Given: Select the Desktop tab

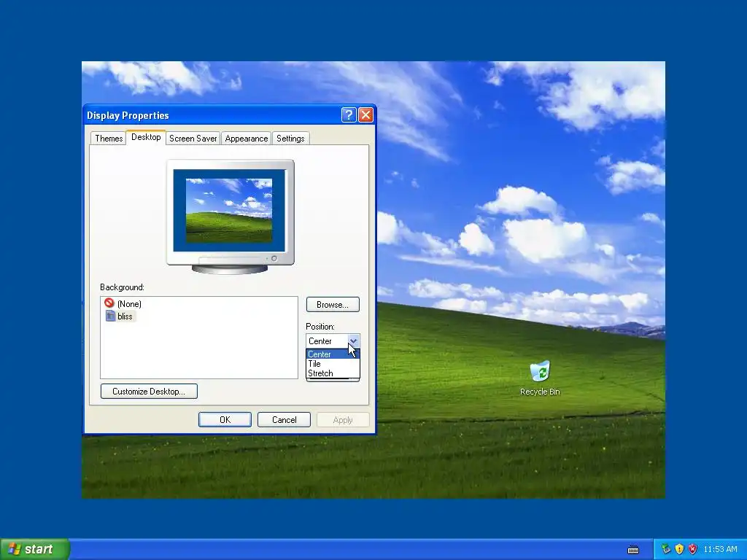Looking at the screenshot, I should pyautogui.click(x=146, y=137).
